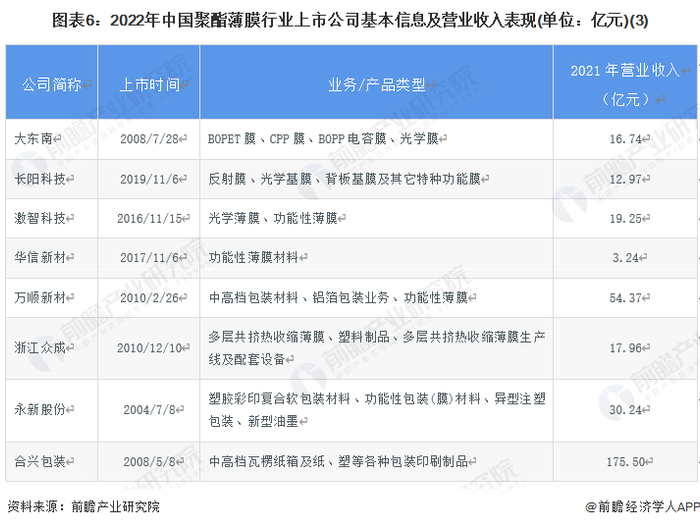
Task: Click the listing date 2017/11/6
Action: point(149,258)
